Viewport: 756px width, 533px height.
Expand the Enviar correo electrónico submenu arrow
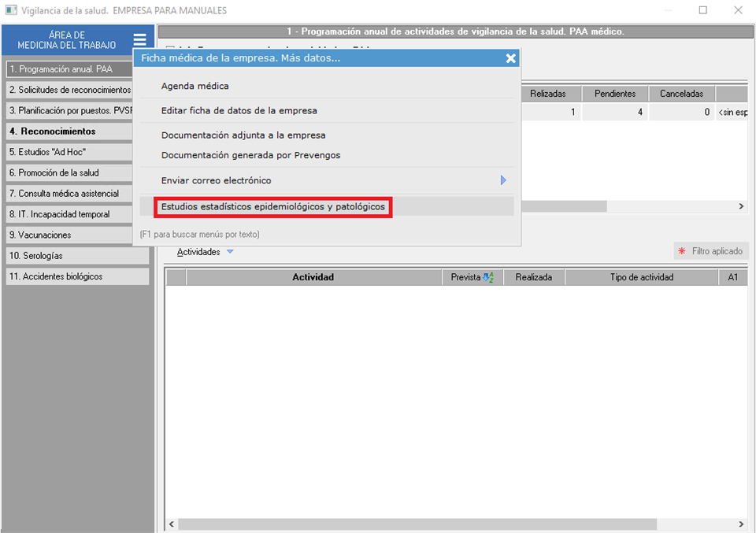pos(503,180)
